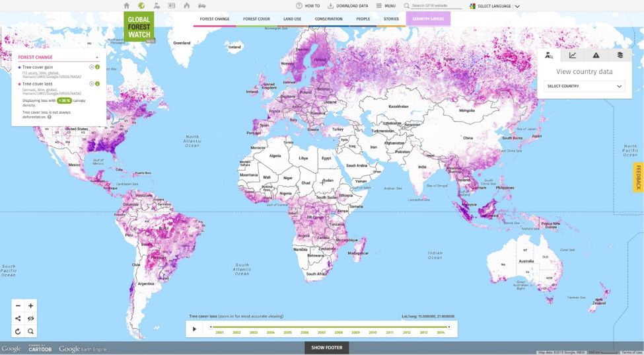This screenshot has width=644, height=355.
Task: Remove the Tree cover gain layer
Action: pyautogui.click(x=92, y=67)
